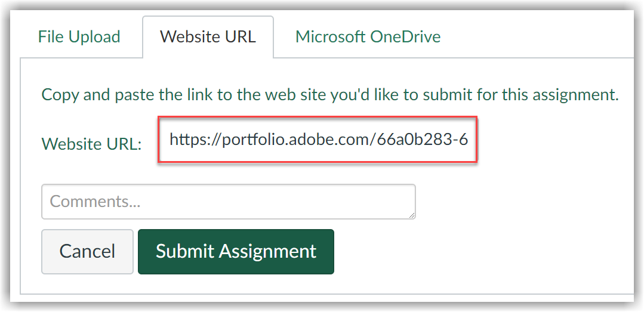Submit the assignment with the green button
This screenshot has height=312, width=644.
236,251
